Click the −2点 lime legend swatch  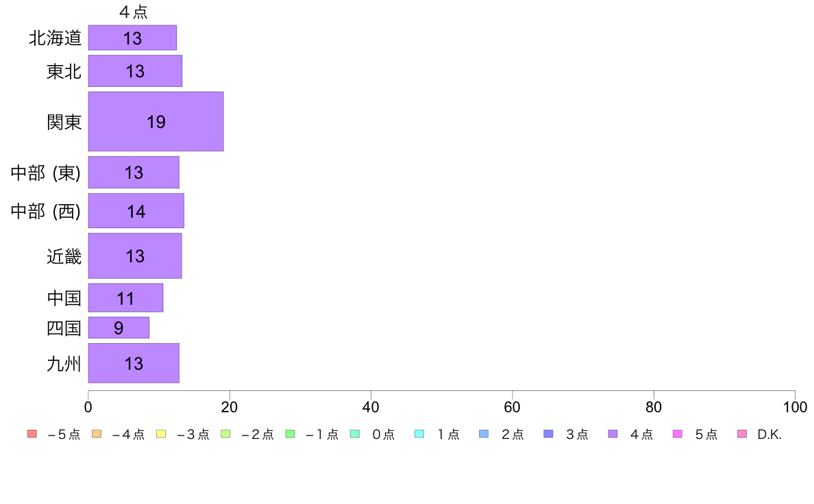225,434
